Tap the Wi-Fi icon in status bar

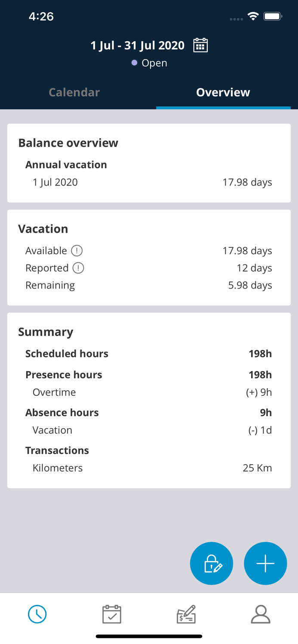coord(253,16)
